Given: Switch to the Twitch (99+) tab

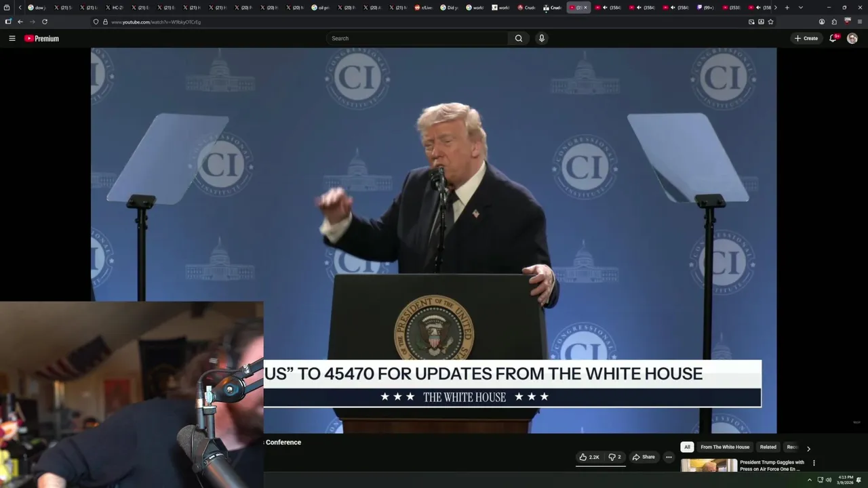Looking at the screenshot, I should (x=705, y=7).
